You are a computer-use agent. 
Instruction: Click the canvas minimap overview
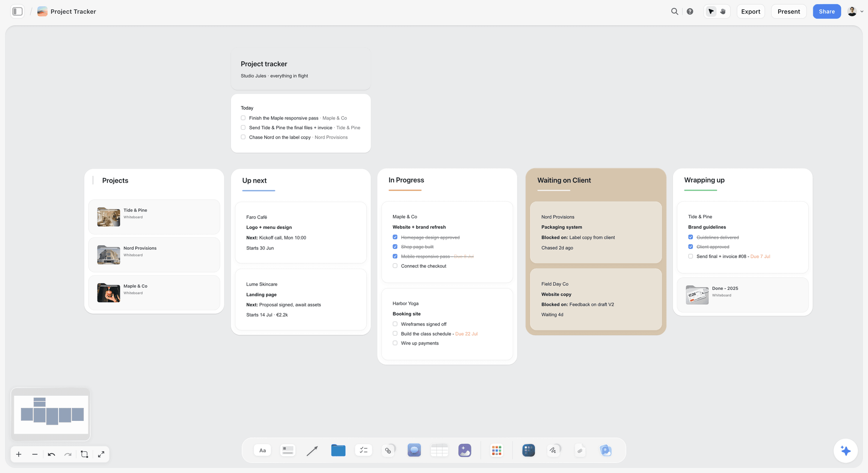[x=51, y=415]
